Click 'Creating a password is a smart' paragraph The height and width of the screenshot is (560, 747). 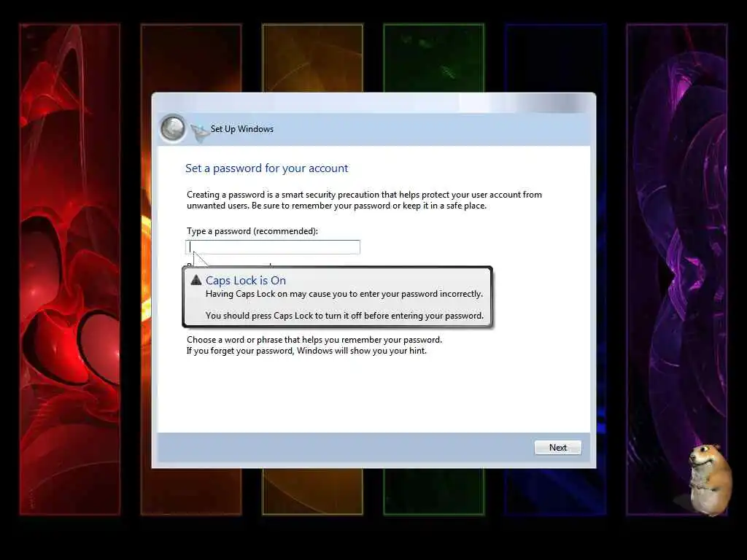coord(364,200)
